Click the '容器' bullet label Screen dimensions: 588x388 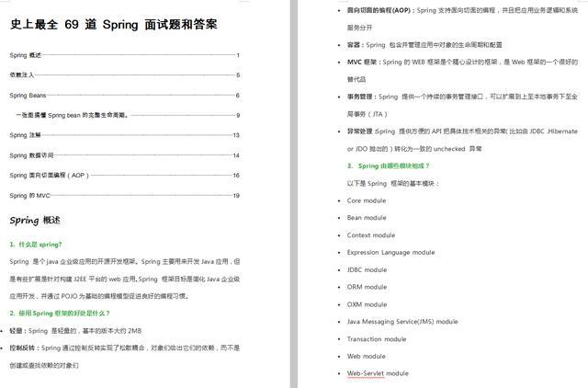[x=354, y=45]
